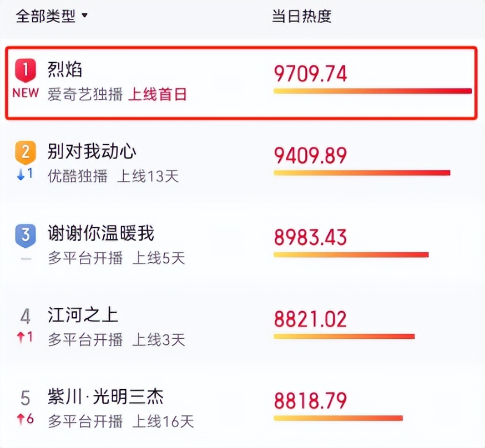Click the 当日热度 column header
This screenshot has height=448, width=485.
[301, 16]
